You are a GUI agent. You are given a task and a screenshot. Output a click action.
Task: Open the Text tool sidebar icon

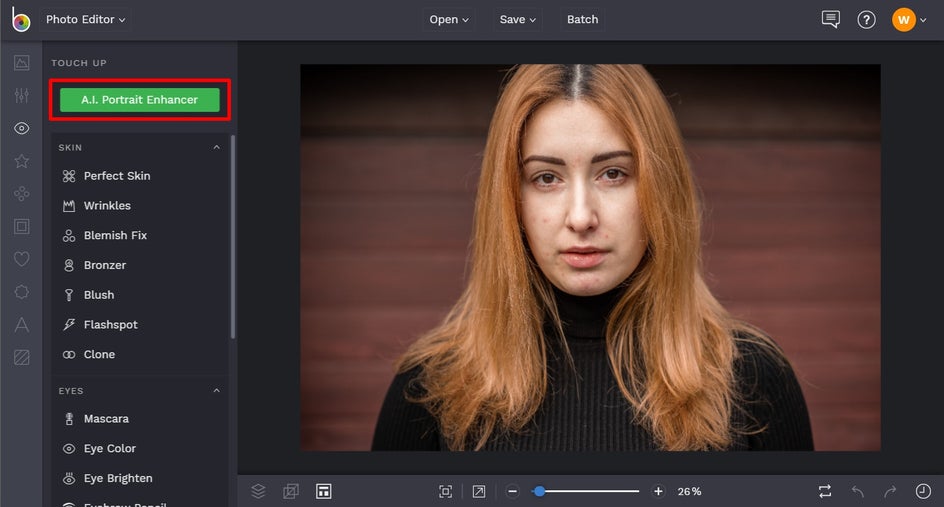[x=22, y=325]
